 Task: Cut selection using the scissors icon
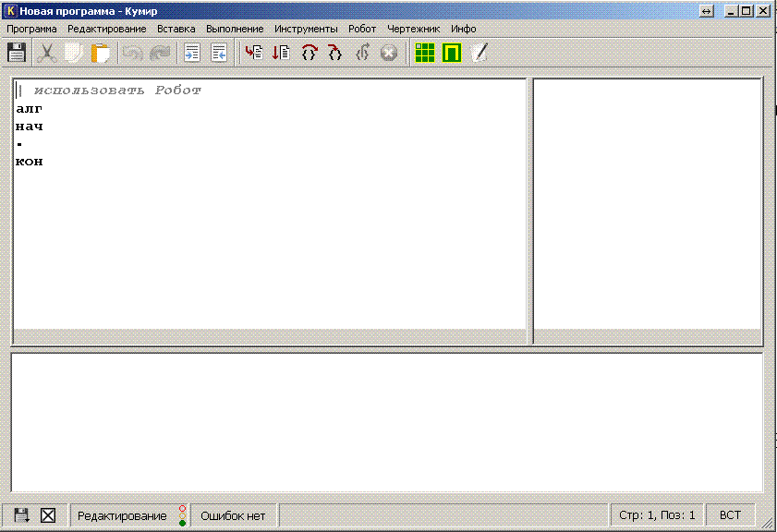tap(46, 53)
